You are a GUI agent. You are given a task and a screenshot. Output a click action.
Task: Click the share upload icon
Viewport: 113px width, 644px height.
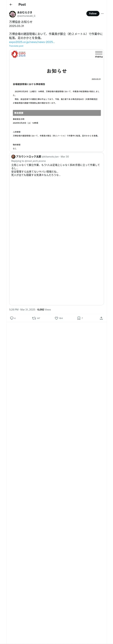(x=101, y=318)
